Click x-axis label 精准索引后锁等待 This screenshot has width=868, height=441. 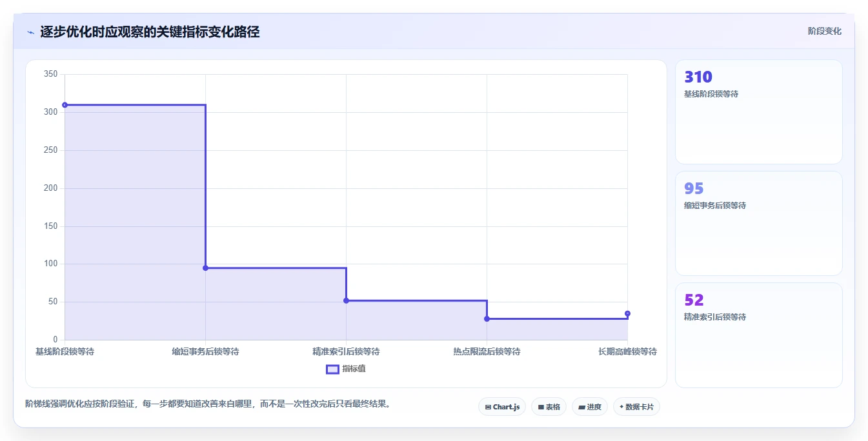pos(346,352)
